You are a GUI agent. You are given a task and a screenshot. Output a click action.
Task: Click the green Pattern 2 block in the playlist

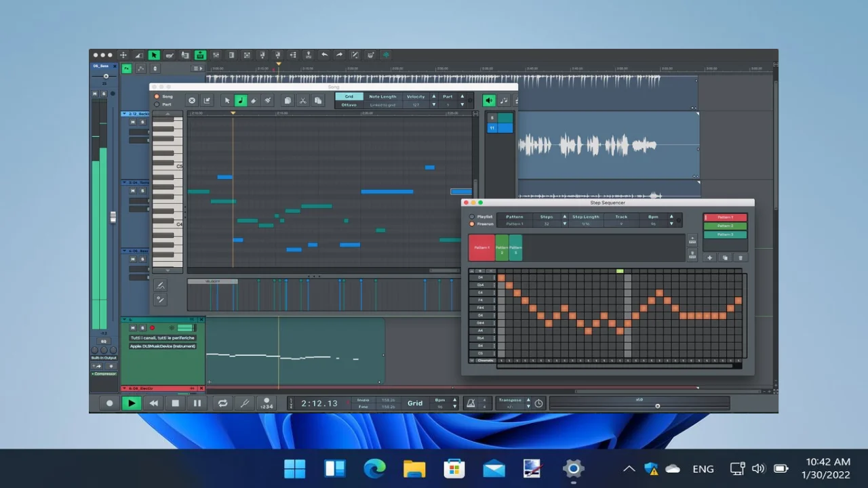(x=502, y=247)
